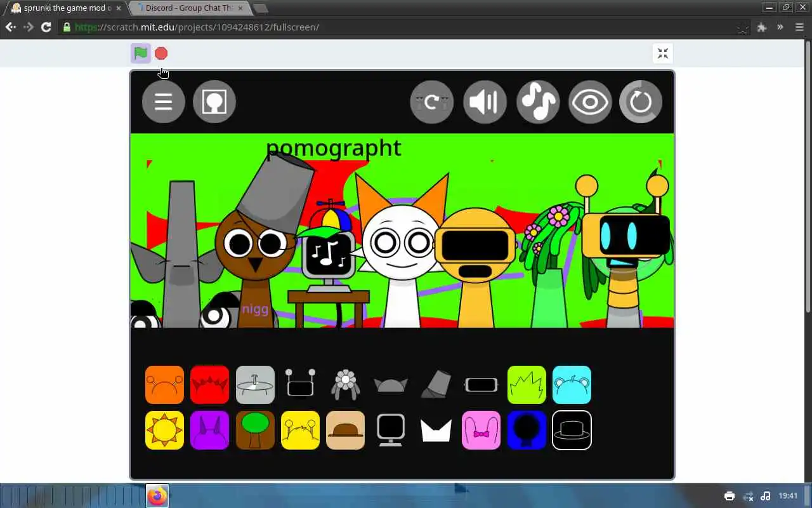Click the circular reload button in the game bar

(641, 102)
